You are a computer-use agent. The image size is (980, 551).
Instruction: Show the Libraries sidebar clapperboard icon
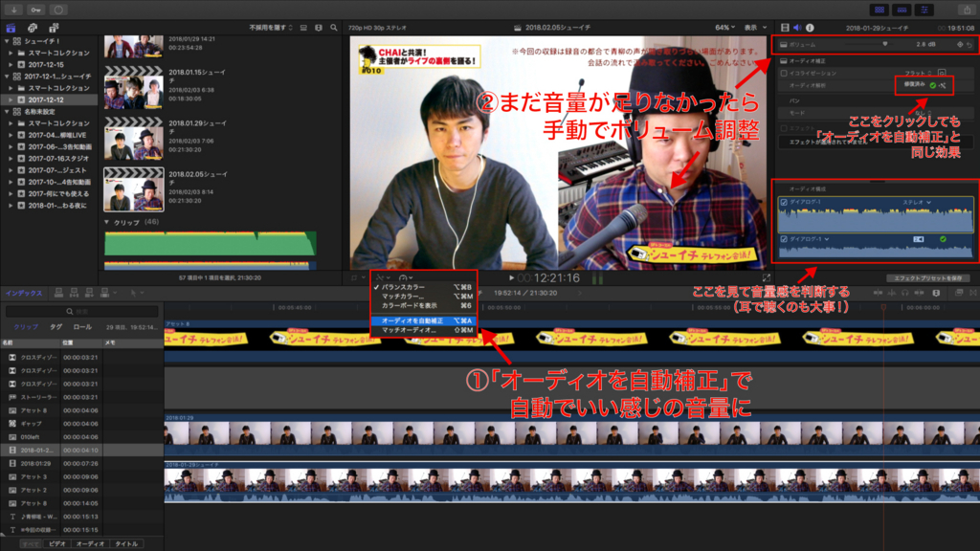point(11,28)
